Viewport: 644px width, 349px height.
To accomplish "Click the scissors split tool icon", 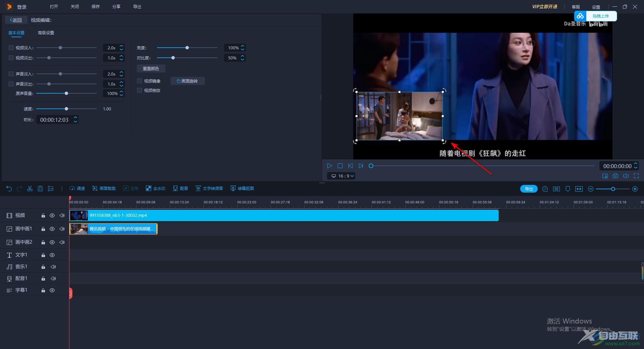I will point(30,189).
